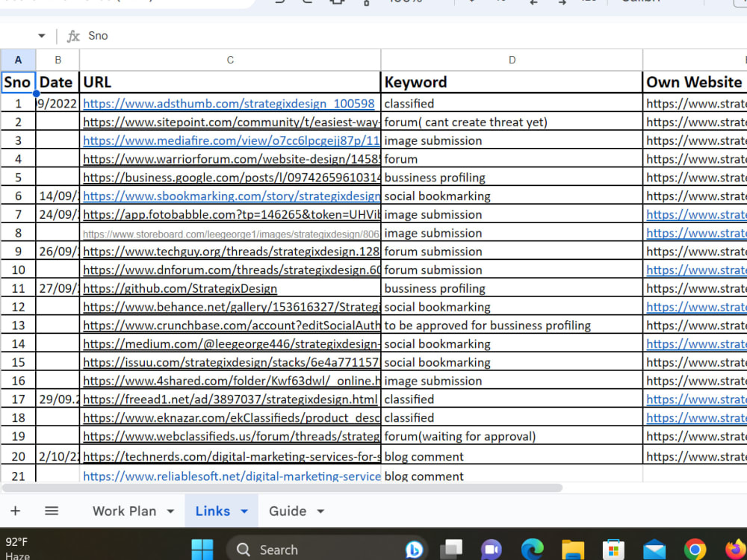The height and width of the screenshot is (560, 747).
Task: Open Teams Chat on the taskbar
Action: 492,550
